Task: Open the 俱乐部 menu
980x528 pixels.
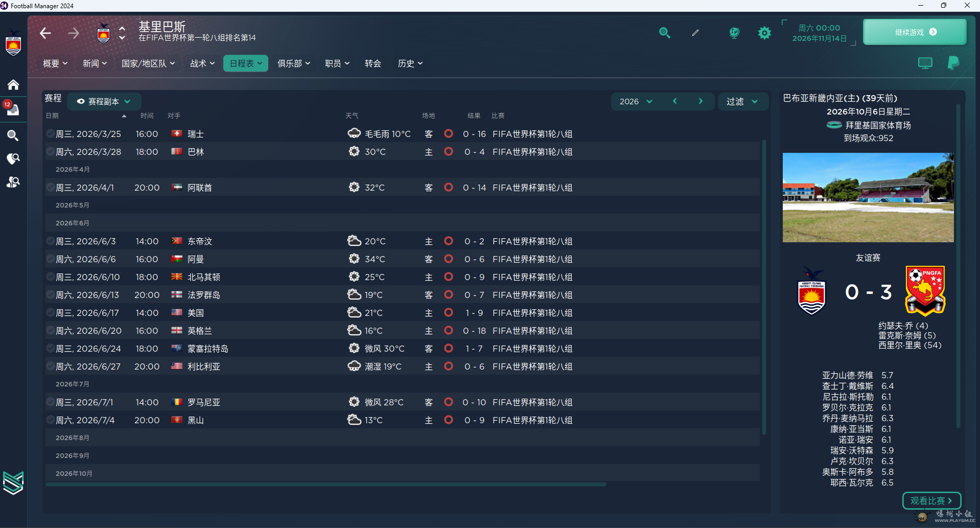Action: pos(294,63)
